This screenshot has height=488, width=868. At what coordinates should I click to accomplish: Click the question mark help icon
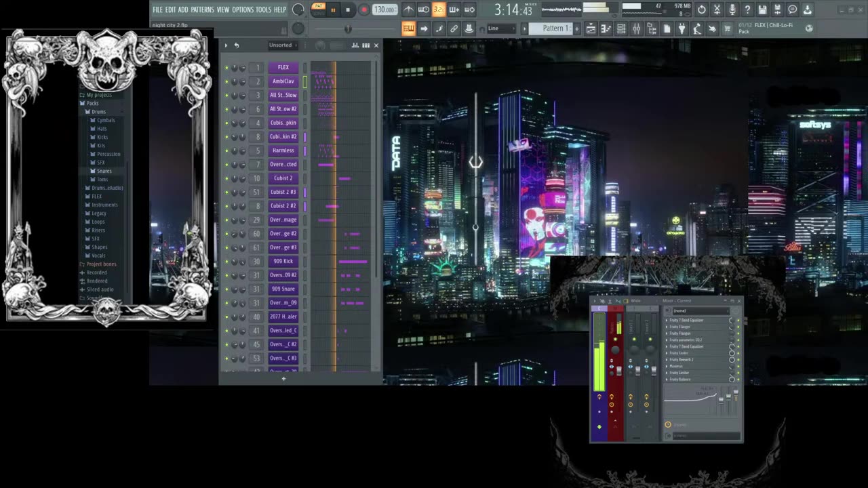tap(747, 9)
